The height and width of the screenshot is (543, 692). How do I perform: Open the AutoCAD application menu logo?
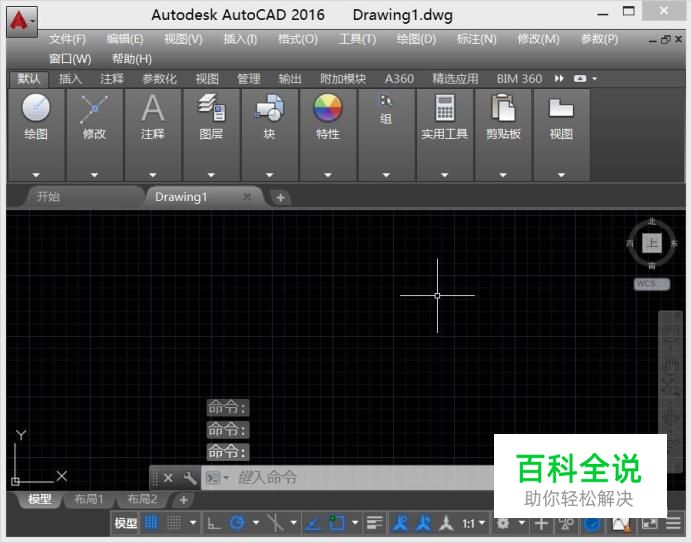click(x=22, y=20)
